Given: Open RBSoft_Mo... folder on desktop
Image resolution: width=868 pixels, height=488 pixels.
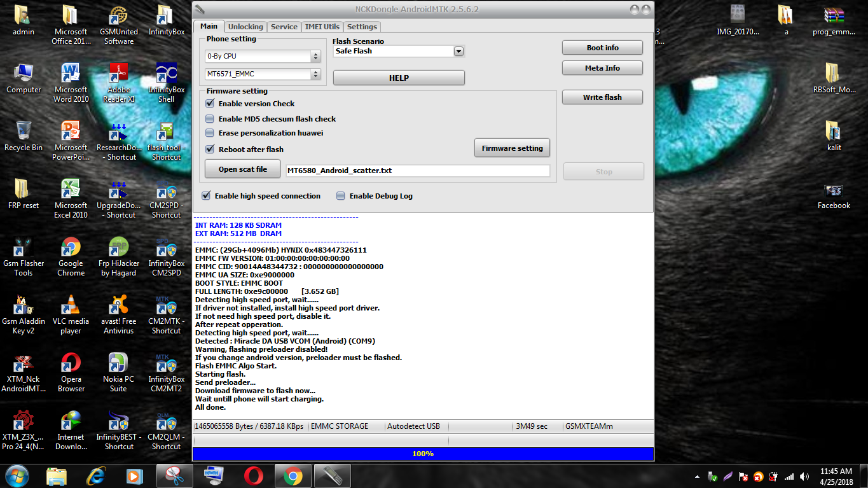Looking at the screenshot, I should pos(834,78).
